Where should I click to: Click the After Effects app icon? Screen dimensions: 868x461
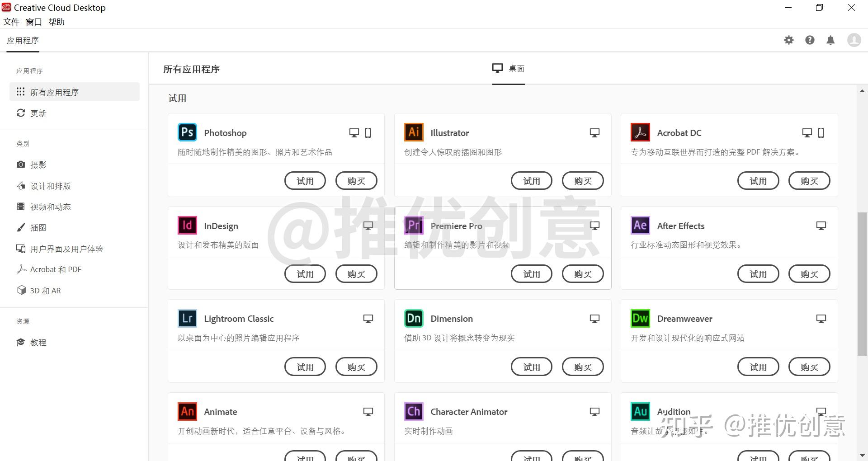click(640, 226)
